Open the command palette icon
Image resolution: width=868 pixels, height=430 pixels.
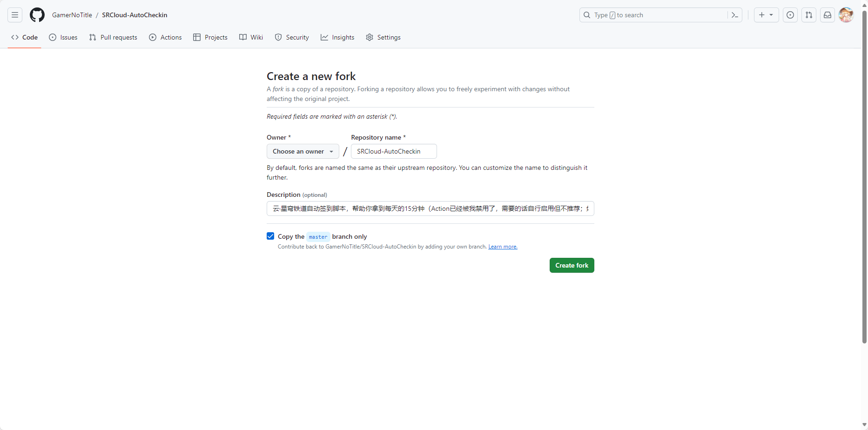coord(735,15)
